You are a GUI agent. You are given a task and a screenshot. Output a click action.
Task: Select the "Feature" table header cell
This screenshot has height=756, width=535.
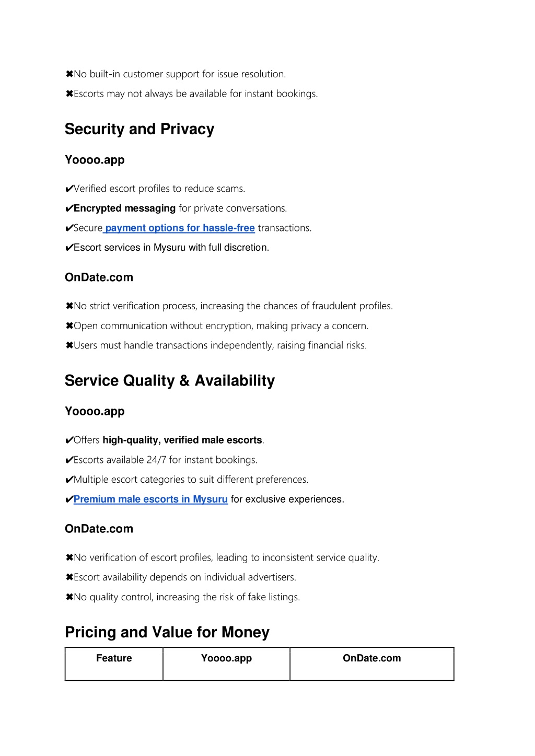pyautogui.click(x=114, y=664)
